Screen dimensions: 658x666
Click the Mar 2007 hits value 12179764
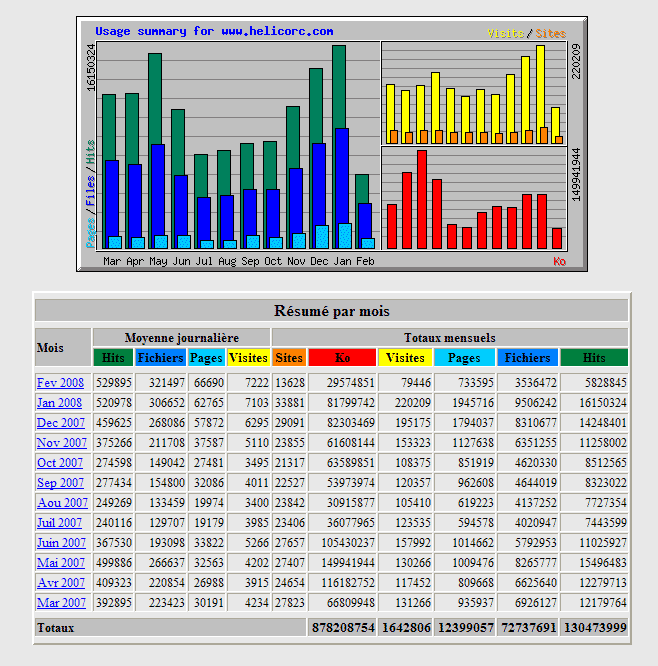click(603, 603)
